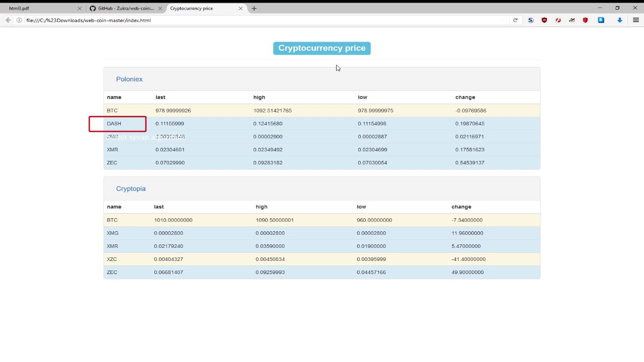644x362 pixels.
Task: Click Cryptopia XMR last value 0.02179240
Action: coord(169,246)
